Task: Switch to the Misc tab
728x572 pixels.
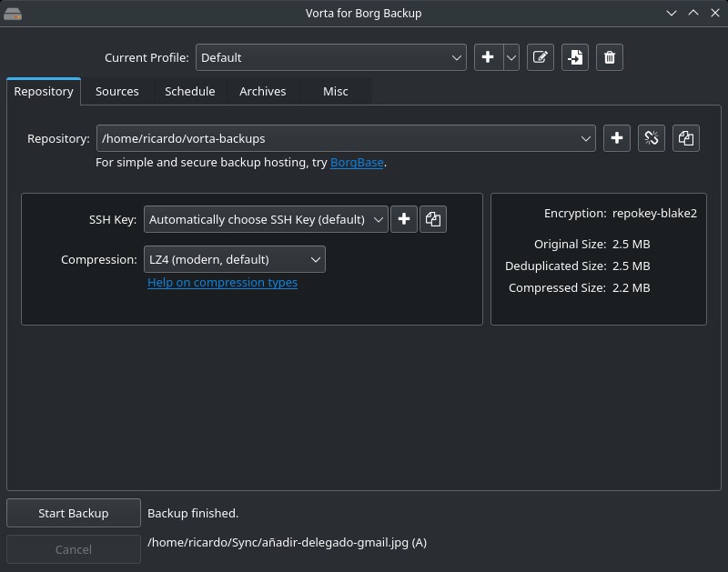Action: coord(335,91)
